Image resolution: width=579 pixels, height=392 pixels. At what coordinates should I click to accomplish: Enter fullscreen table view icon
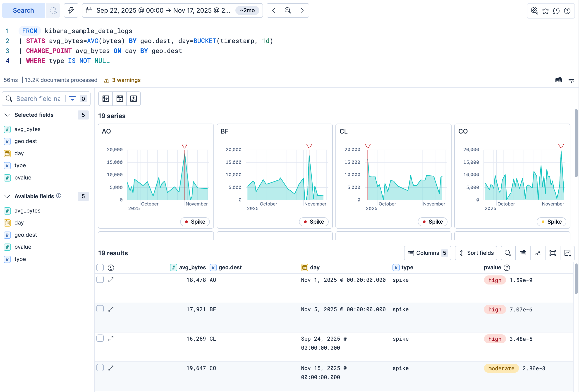tap(553, 253)
